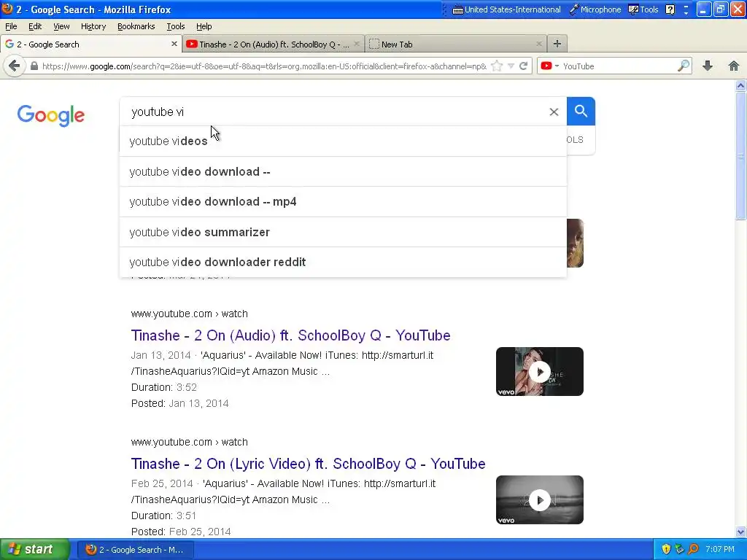Image resolution: width=747 pixels, height=560 pixels.
Task: Click the vertical scrollbar up arrow
Action: click(x=740, y=86)
